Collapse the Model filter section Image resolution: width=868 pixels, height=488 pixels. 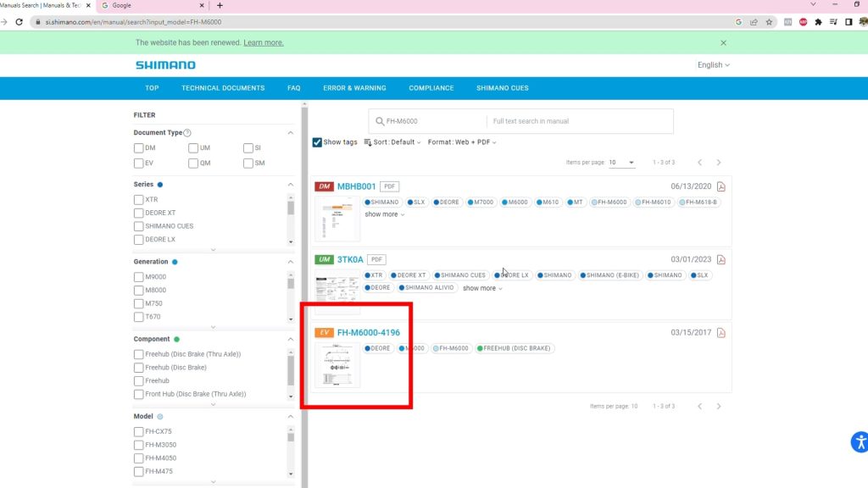pos(291,417)
